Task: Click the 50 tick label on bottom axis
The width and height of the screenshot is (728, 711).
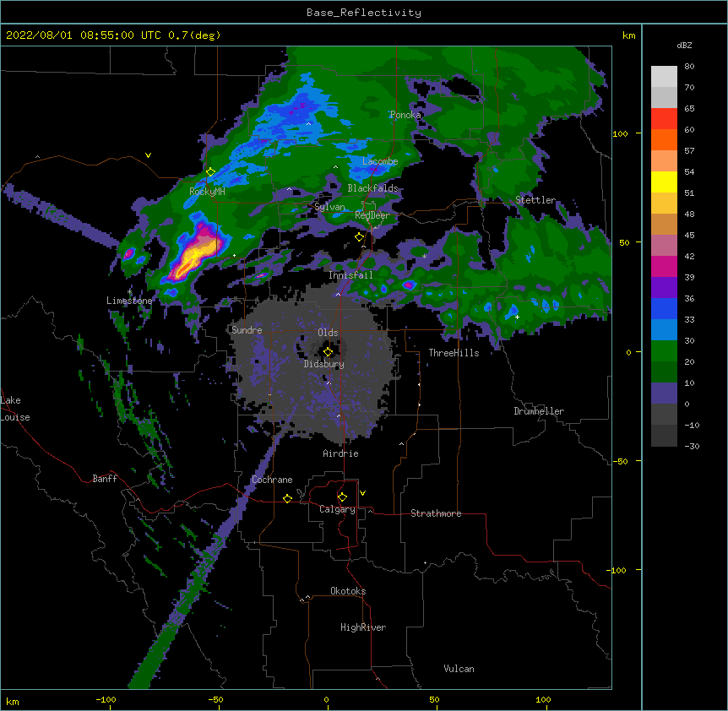Action: point(435,699)
